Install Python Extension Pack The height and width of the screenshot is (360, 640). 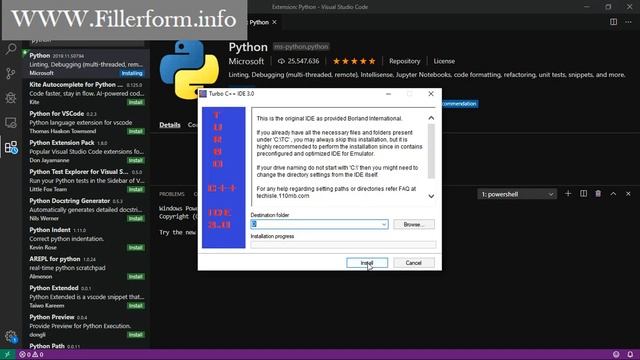tap(136, 160)
